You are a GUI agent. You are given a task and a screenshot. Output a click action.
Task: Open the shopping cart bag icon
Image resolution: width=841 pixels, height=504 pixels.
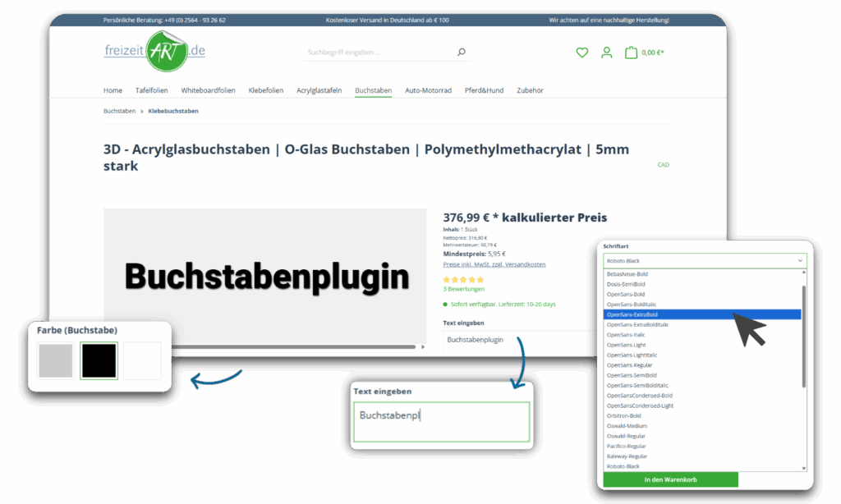tap(631, 52)
